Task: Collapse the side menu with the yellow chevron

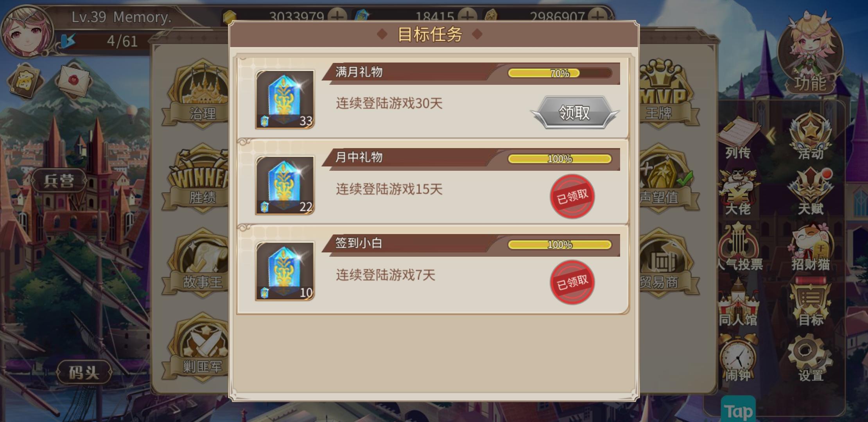Action: coord(771,136)
